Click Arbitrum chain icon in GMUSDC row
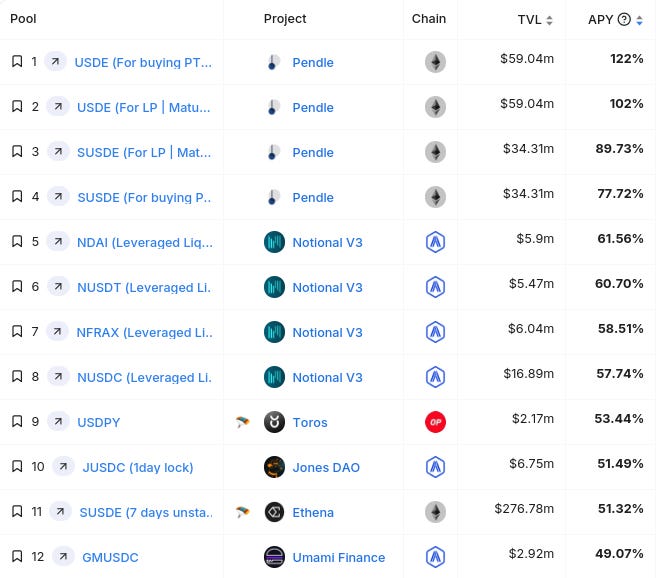Viewport: 656px width, 578px height. 435,557
